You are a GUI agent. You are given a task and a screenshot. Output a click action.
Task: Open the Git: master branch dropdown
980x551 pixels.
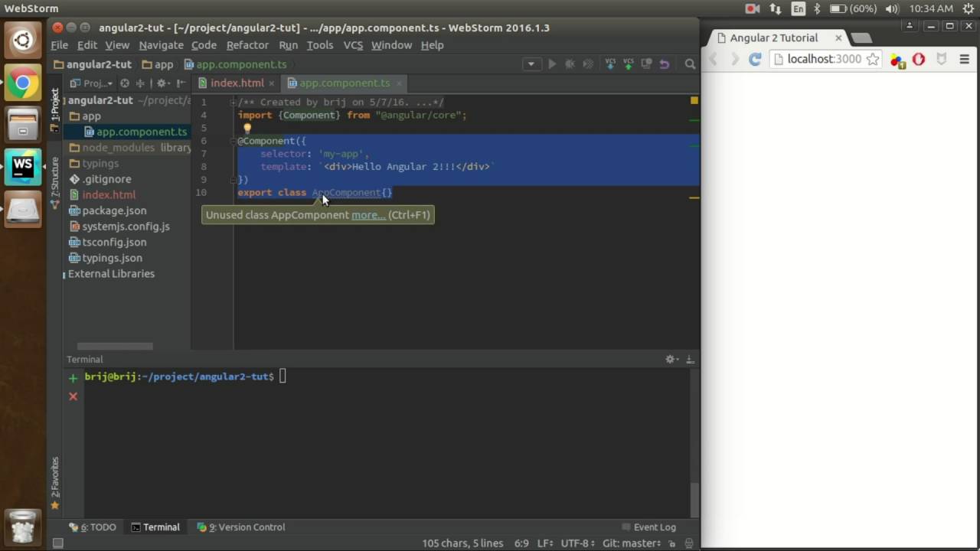(632, 543)
